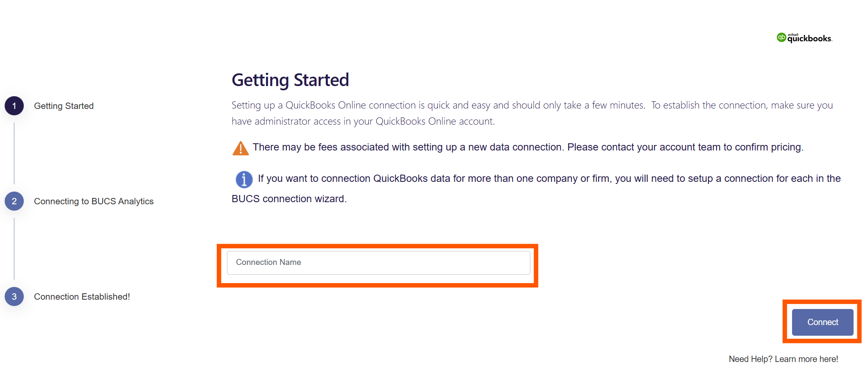Open the Getting Started step label
The width and height of the screenshot is (868, 373).
point(64,106)
